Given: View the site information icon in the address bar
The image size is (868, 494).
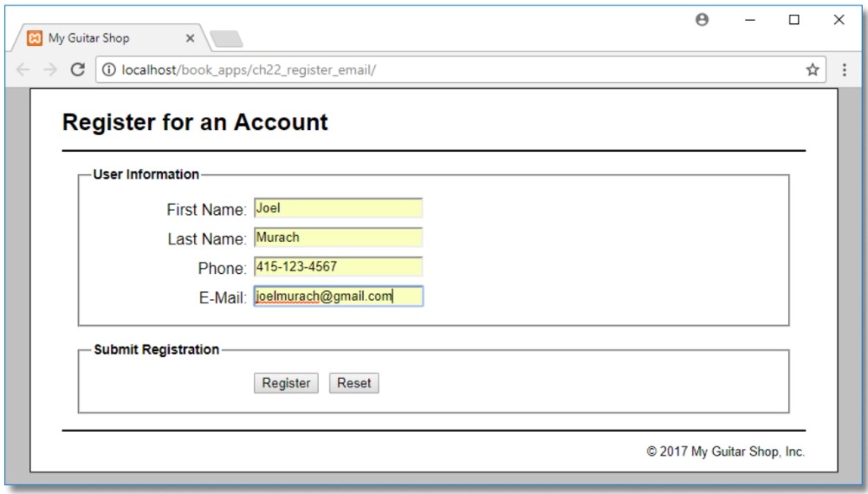Looking at the screenshot, I should pos(109,70).
